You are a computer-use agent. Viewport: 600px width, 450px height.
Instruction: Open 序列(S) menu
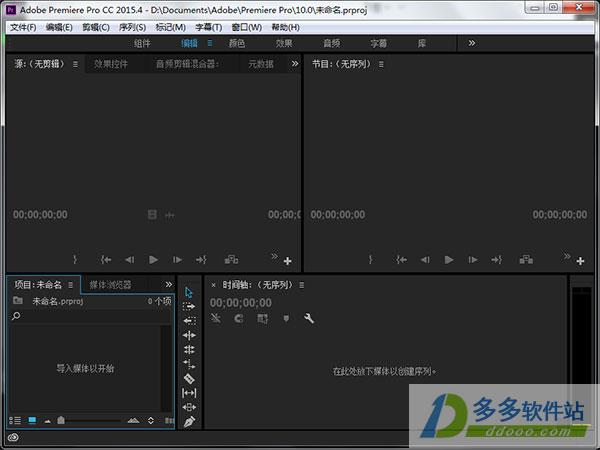tap(132, 28)
